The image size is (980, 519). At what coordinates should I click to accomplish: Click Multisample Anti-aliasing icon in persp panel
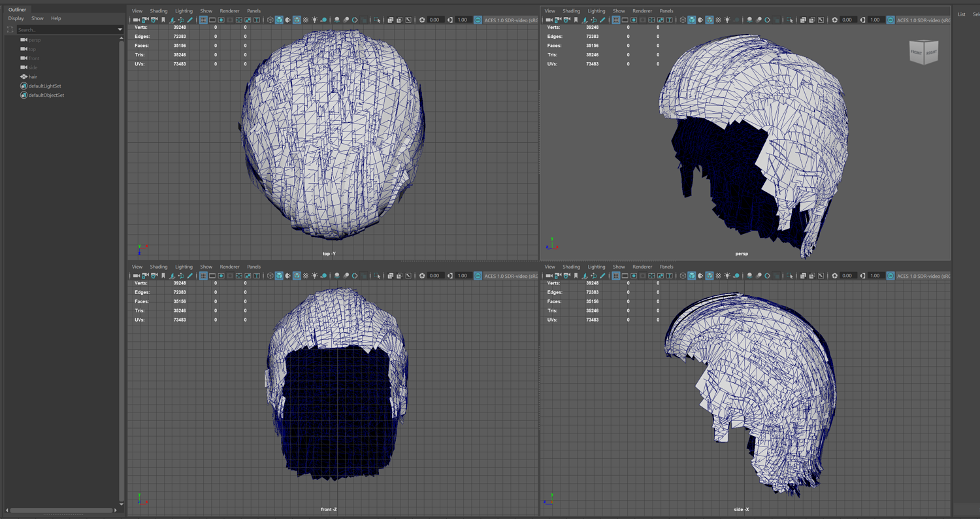point(768,20)
